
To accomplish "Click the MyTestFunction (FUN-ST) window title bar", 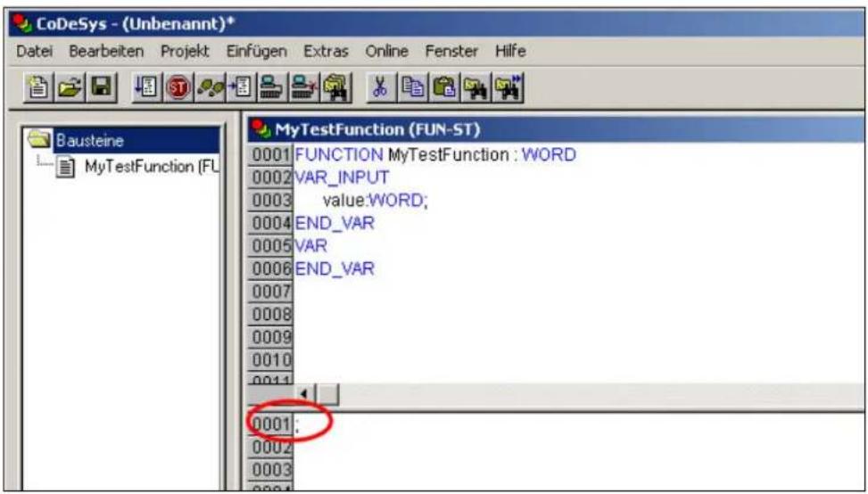I will click(x=557, y=129).
